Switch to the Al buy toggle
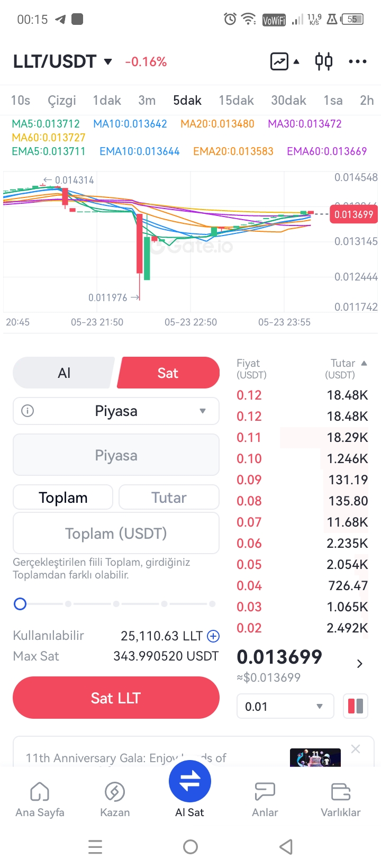This screenshot has width=381, height=868. tap(64, 373)
